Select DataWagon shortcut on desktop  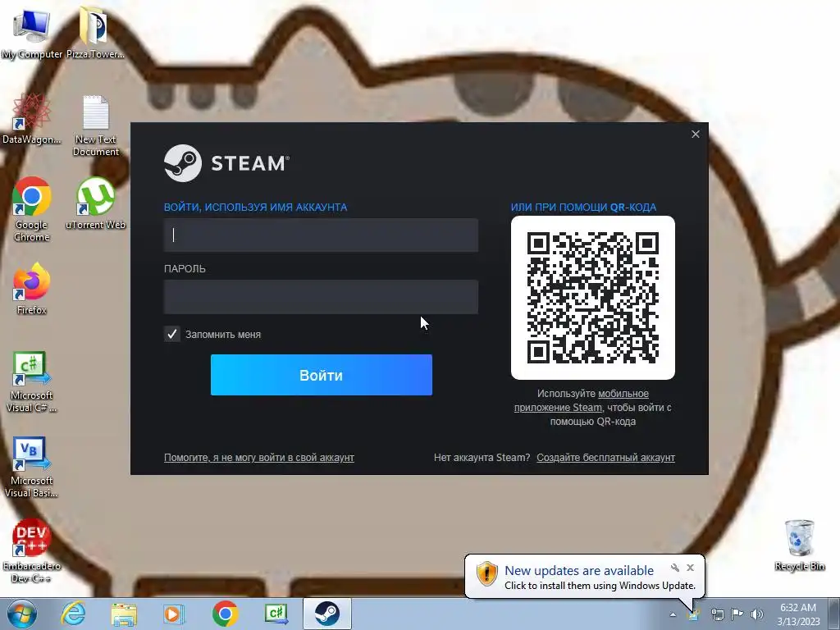click(x=32, y=119)
